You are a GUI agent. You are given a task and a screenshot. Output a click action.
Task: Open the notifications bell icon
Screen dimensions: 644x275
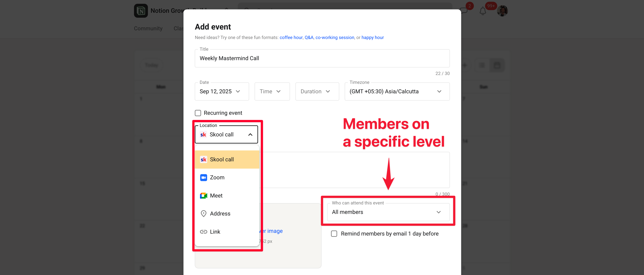click(483, 11)
